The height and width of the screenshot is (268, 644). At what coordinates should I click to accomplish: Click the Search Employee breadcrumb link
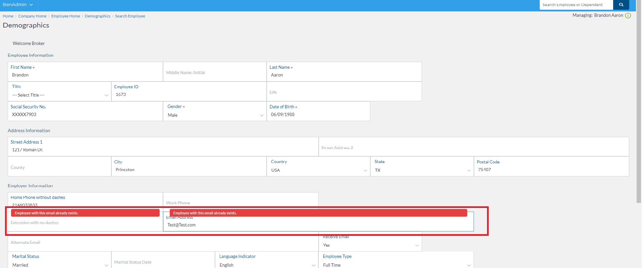point(130,16)
